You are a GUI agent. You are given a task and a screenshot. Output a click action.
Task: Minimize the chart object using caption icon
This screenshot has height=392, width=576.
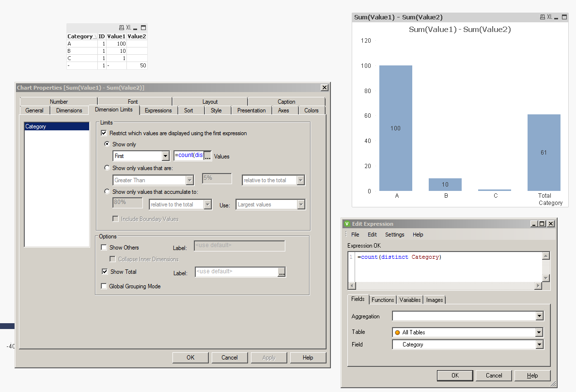pos(556,17)
